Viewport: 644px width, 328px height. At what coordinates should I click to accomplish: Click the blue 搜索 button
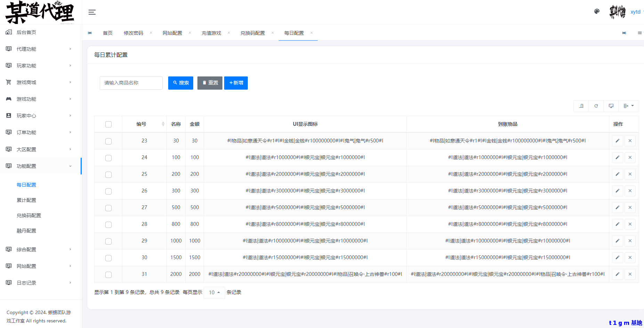coord(181,83)
